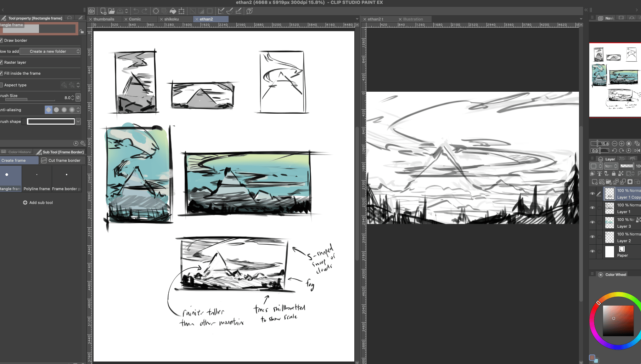Open the 'Create a new folder' dropdown
This screenshot has height=364, width=641.
click(x=50, y=51)
